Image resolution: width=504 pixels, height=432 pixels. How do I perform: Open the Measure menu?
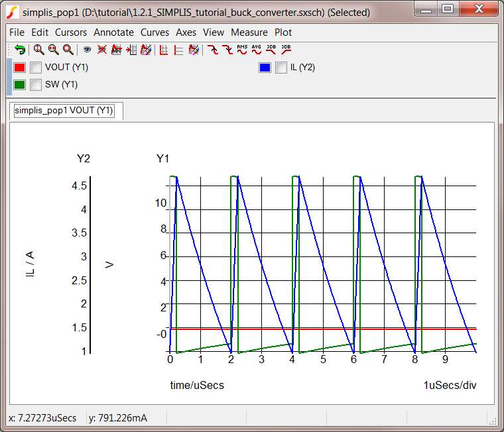pos(249,32)
